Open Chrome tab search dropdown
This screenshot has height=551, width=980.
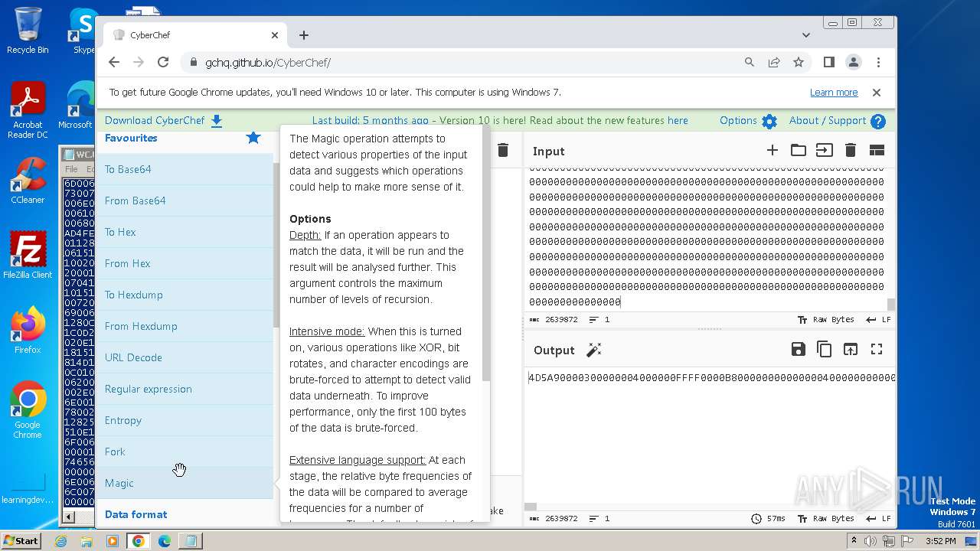pos(806,35)
